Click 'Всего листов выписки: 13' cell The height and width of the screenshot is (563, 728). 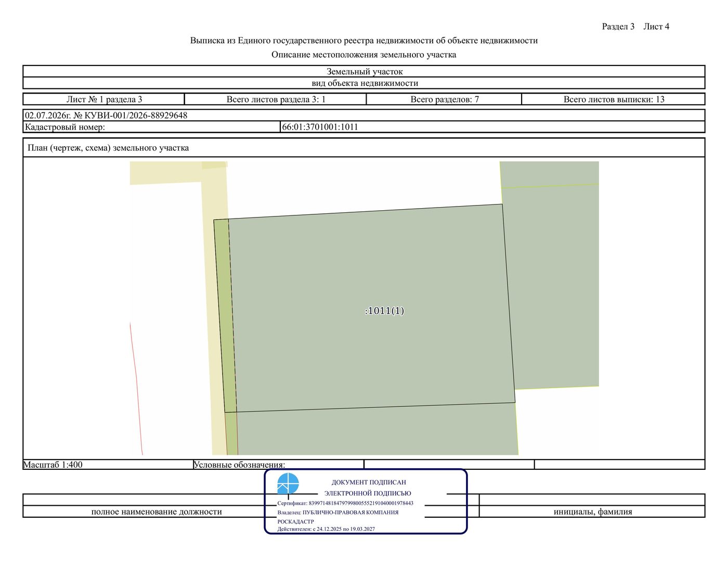[x=614, y=99]
